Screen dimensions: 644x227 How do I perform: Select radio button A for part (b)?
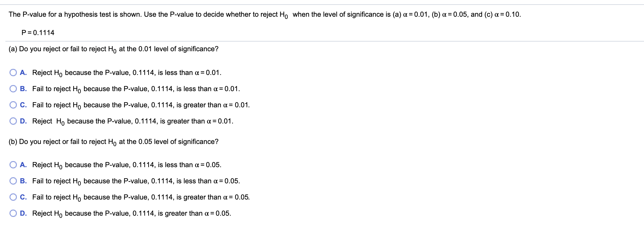tap(13, 164)
